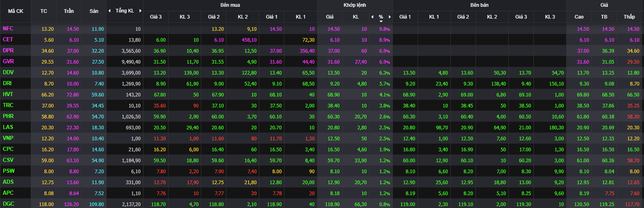Sort by the Mã CK column header
The height and width of the screenshot is (208, 644).
[15, 11]
